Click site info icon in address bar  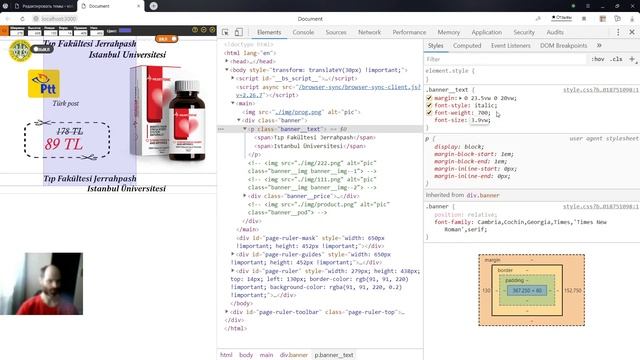tap(36, 19)
